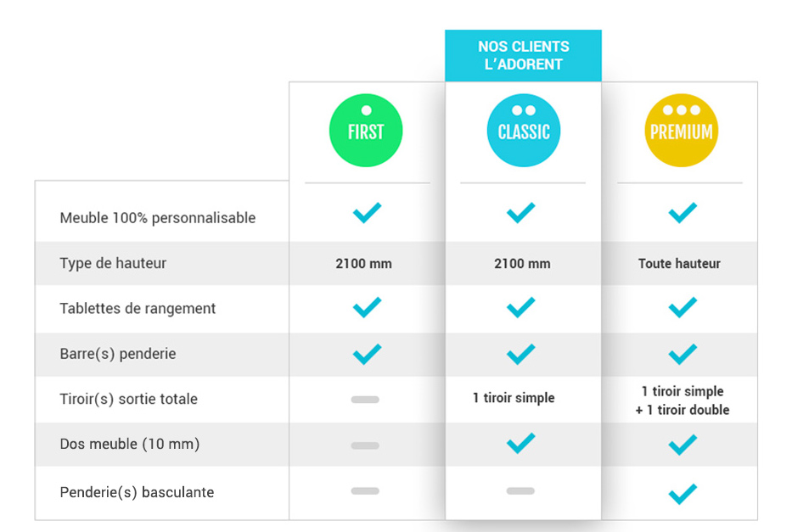The image size is (809, 532).
Task: Click PREMIUM checkmark for Barre(s) penderie
Action: 683,354
